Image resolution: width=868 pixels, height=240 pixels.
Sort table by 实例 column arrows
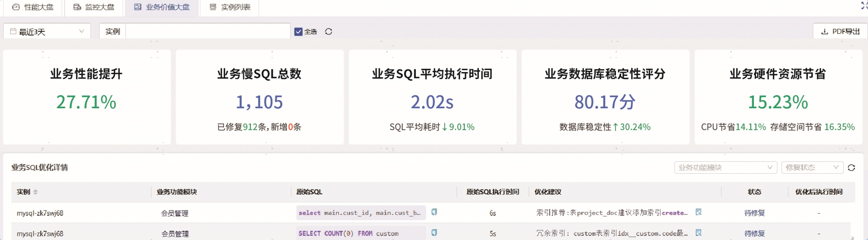[36, 192]
